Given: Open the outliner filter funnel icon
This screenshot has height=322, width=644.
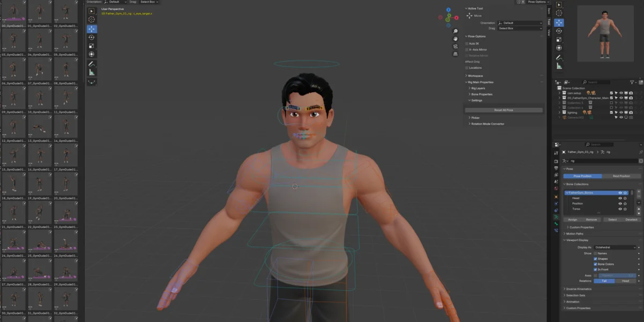Looking at the screenshot, I should [632, 82].
